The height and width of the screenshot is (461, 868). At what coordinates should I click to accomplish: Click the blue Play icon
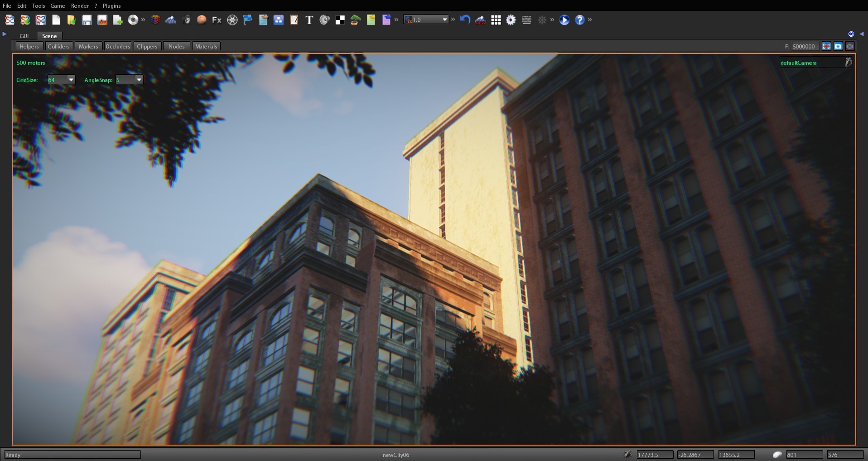564,20
